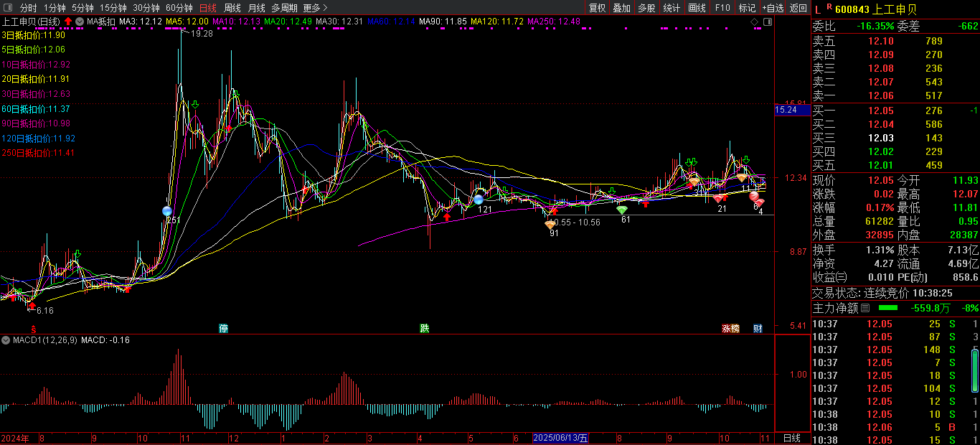
Task: Click the 多股 multi-stock button
Action: [x=646, y=8]
